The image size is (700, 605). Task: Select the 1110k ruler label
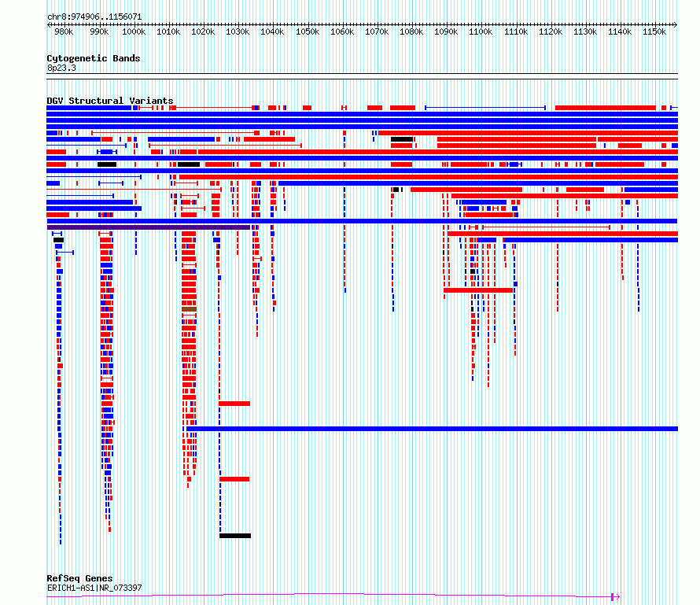pyautogui.click(x=516, y=31)
